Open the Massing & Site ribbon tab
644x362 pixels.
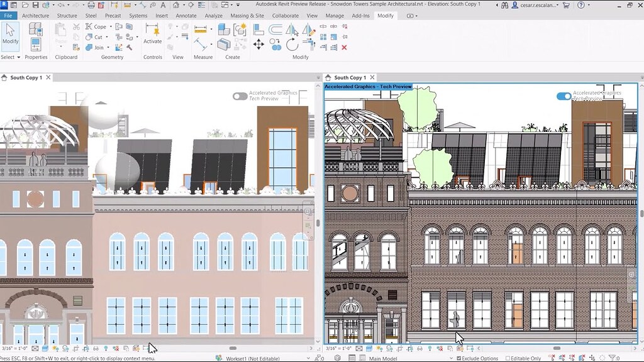[x=247, y=15]
